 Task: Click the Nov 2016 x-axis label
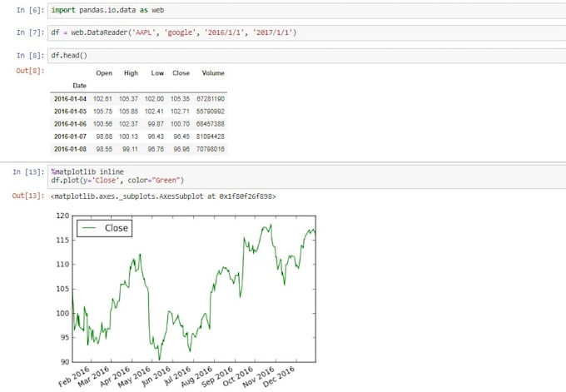pyautogui.click(x=259, y=378)
